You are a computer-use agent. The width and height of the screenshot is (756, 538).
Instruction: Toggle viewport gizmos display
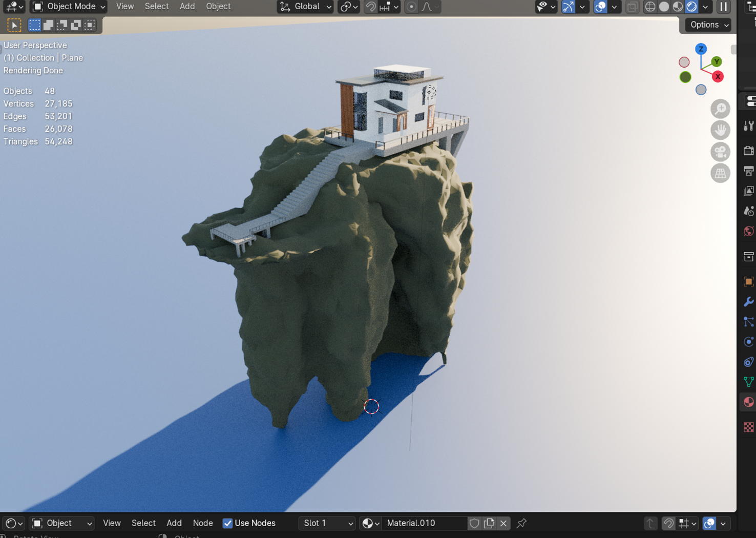coord(568,7)
